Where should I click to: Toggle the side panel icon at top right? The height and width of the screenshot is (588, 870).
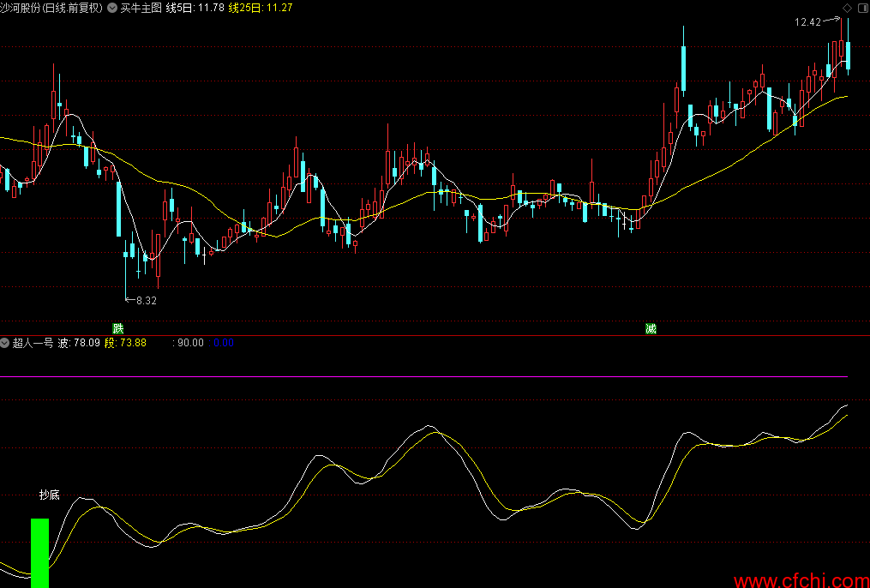861,8
